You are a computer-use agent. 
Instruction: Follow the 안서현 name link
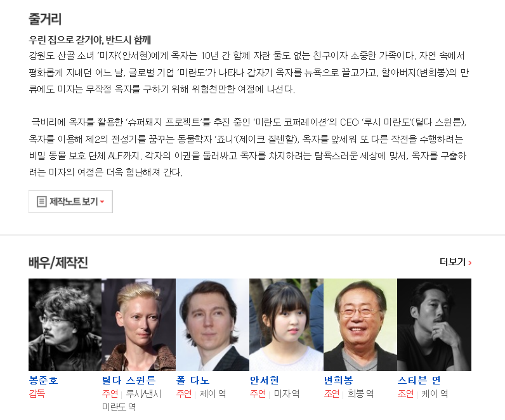pyautogui.click(x=265, y=381)
